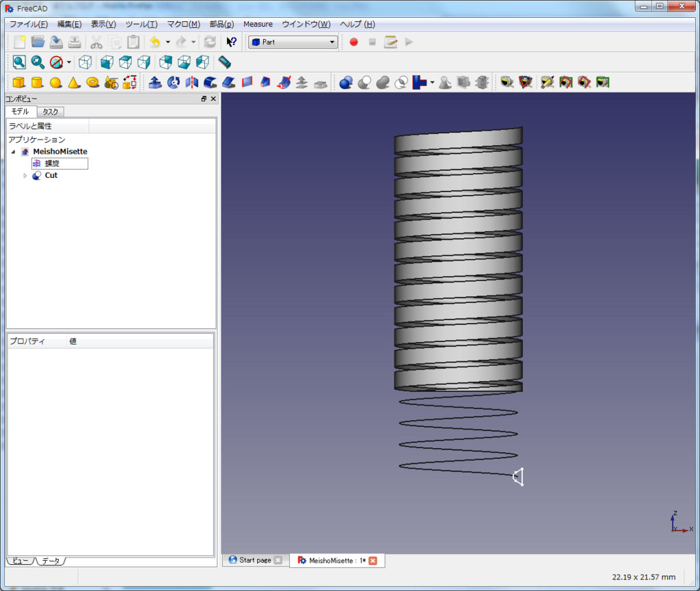Screen dimensions: 700x591
Task: Start macro recording with red dot
Action: coord(353,42)
